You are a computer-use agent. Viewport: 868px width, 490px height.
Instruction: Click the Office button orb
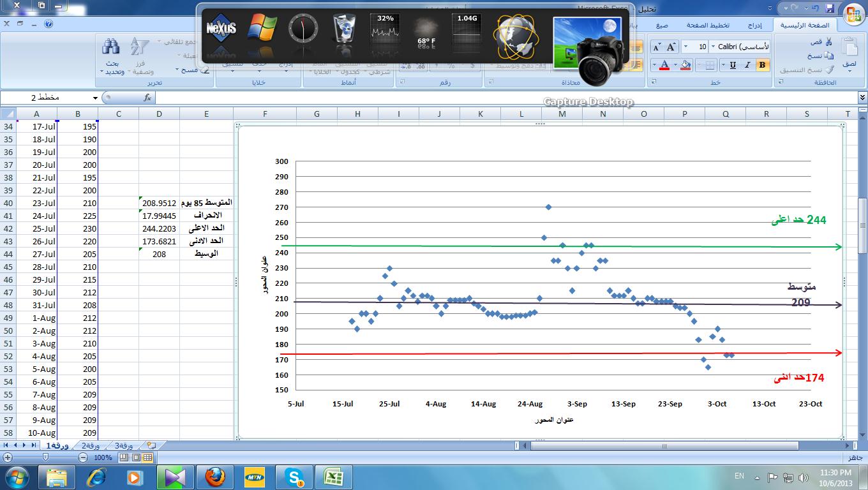point(853,14)
